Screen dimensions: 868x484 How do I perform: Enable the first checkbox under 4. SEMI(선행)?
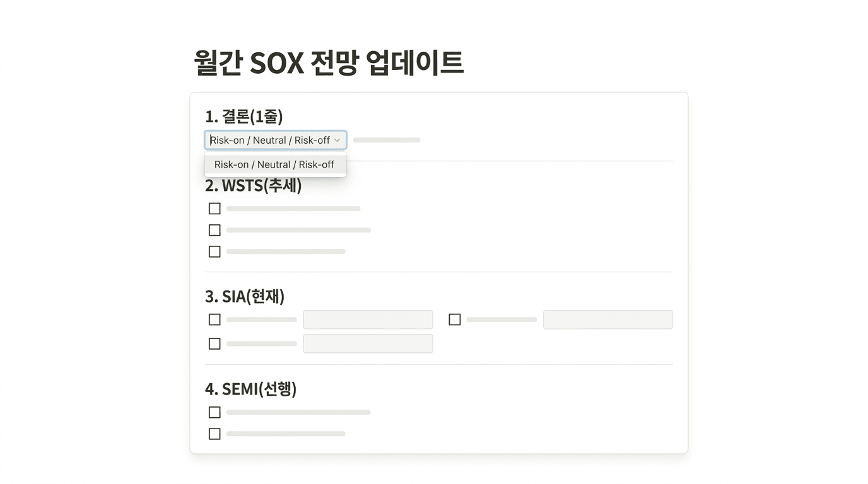(x=214, y=412)
